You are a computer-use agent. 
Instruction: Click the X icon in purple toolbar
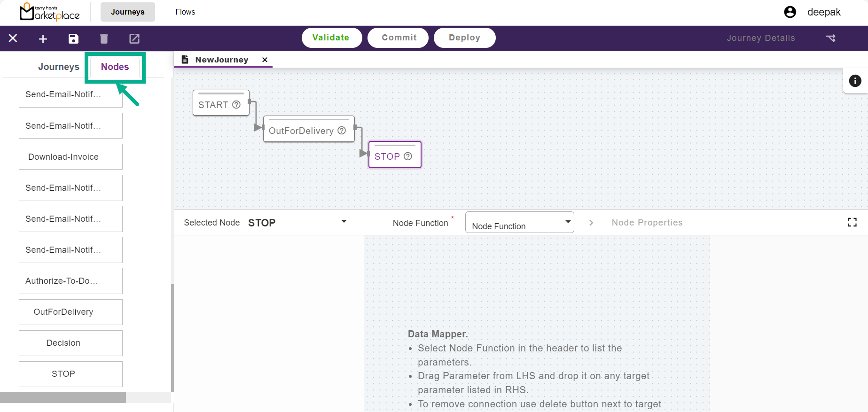[x=13, y=39]
